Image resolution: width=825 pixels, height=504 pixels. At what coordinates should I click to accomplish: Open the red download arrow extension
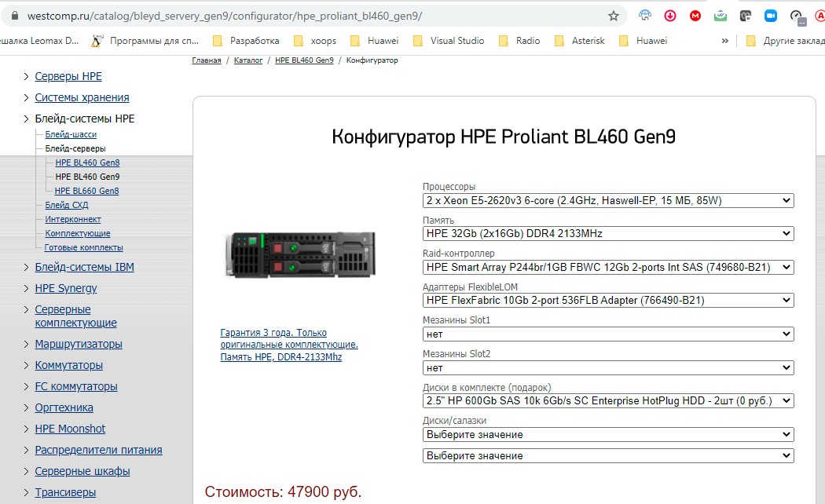669,16
